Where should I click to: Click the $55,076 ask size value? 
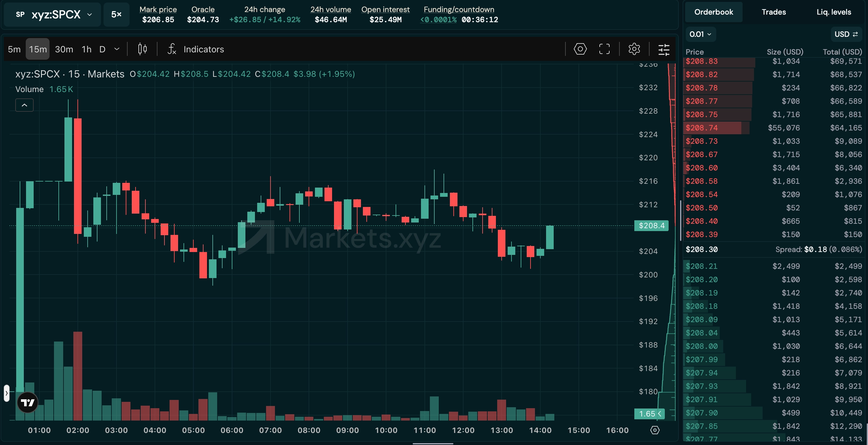(x=784, y=128)
